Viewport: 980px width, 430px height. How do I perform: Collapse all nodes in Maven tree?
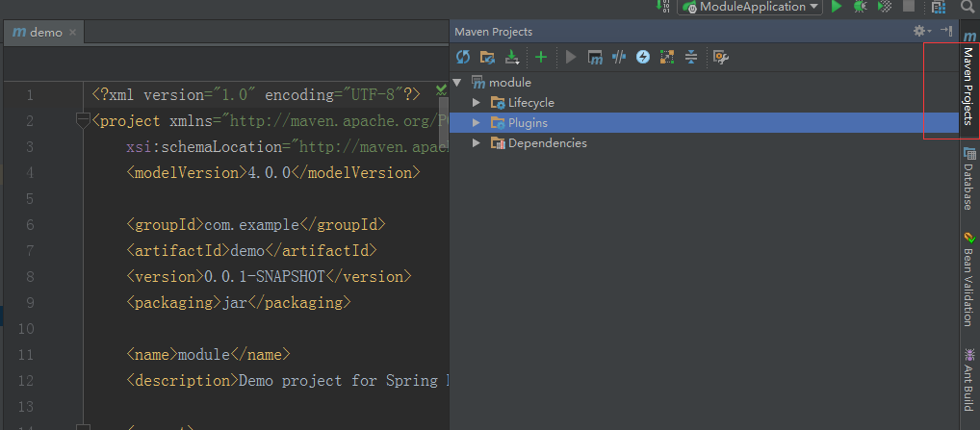(690, 58)
